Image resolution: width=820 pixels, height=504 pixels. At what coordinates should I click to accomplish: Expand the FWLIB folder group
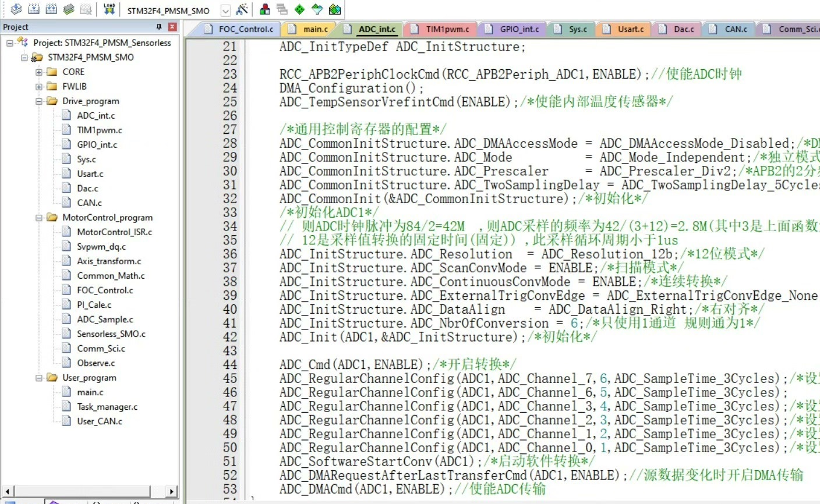(39, 86)
